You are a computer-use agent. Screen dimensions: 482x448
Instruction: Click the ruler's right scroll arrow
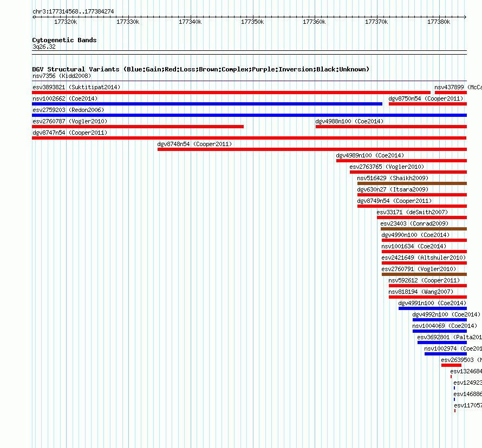(465, 17)
